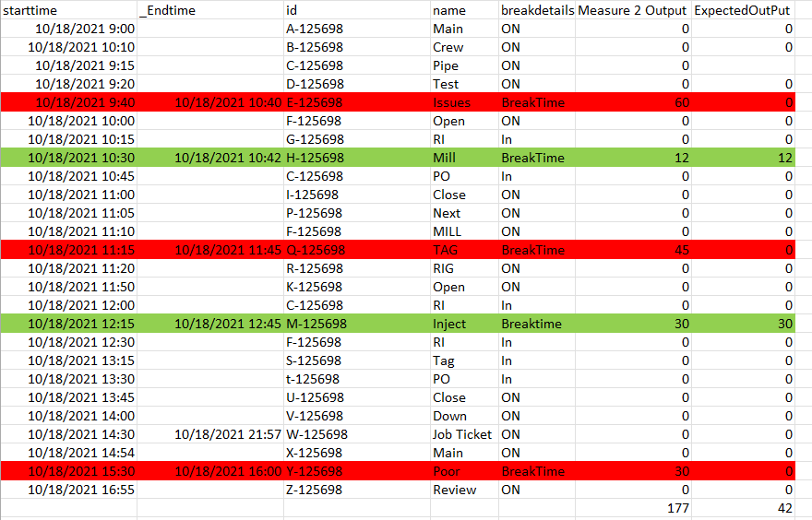This screenshot has width=812, height=520.
Task: Click the V-125698 id cell
Action: click(x=357, y=416)
